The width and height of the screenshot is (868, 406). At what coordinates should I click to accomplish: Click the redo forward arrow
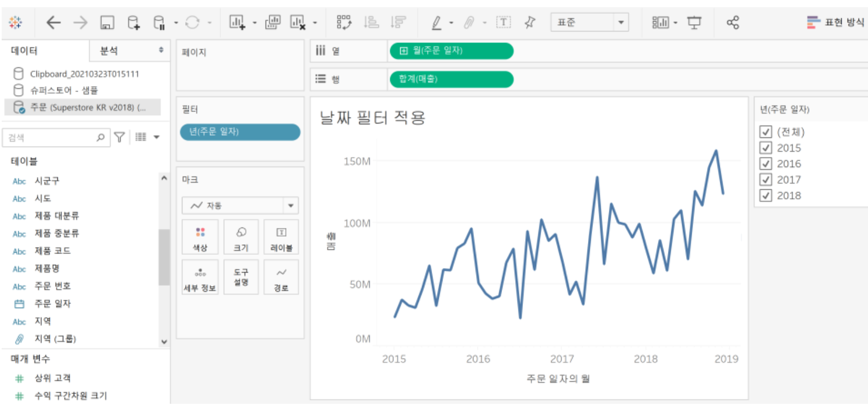coord(80,23)
